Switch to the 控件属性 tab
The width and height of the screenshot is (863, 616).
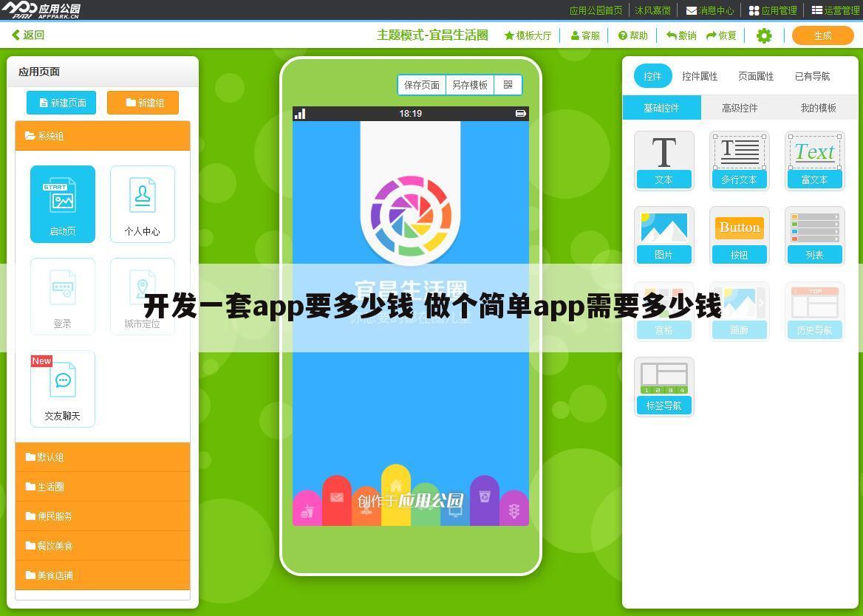pos(700,77)
